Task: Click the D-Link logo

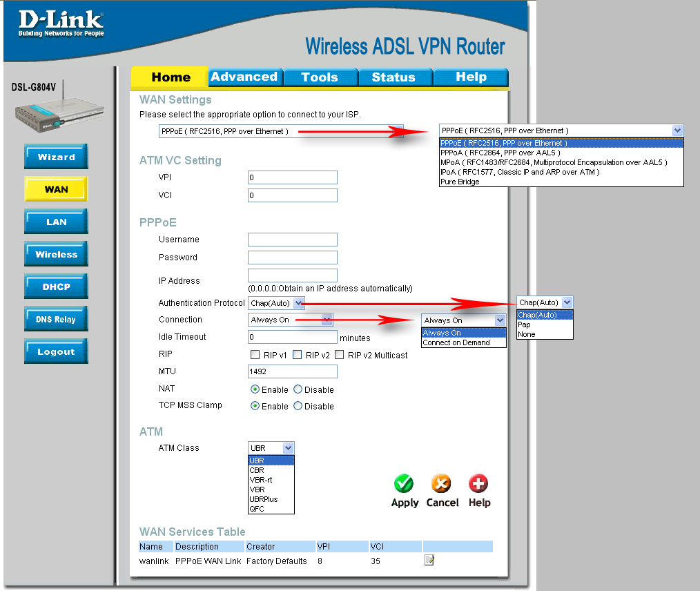Action: click(61, 23)
